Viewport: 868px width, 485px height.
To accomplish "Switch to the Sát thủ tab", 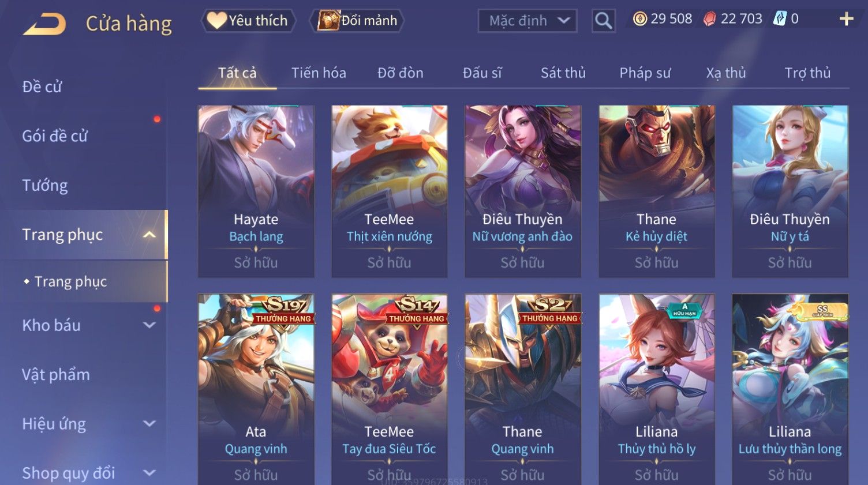I will (x=563, y=73).
